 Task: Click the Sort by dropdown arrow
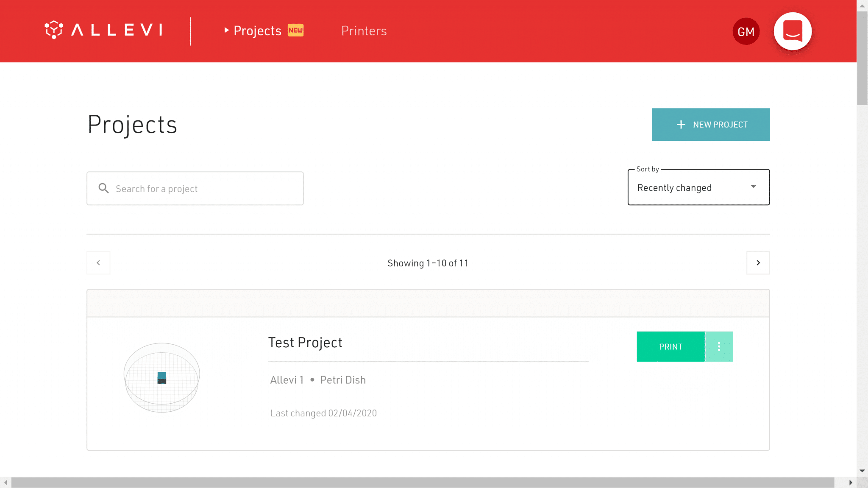click(x=753, y=187)
